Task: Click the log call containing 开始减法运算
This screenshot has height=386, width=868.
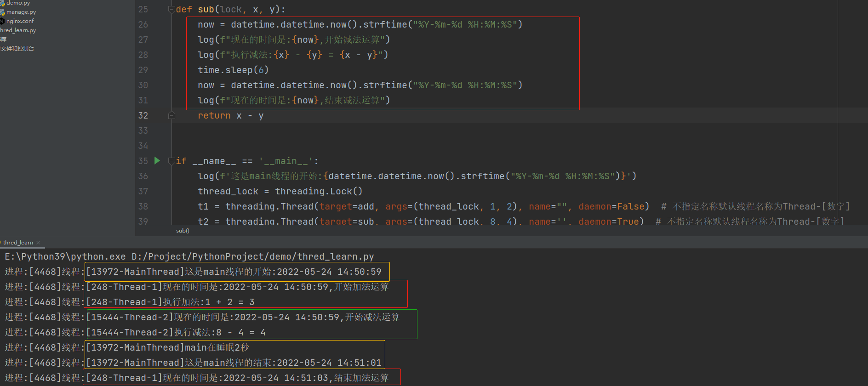Action: 294,40
